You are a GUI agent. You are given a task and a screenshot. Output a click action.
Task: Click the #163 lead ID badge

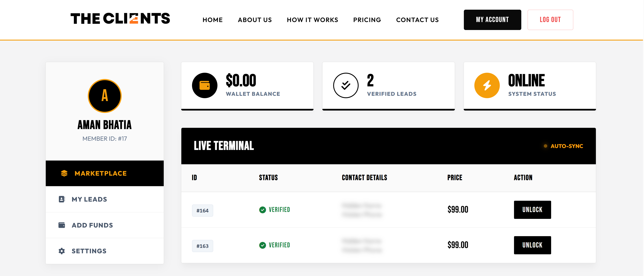point(203,246)
